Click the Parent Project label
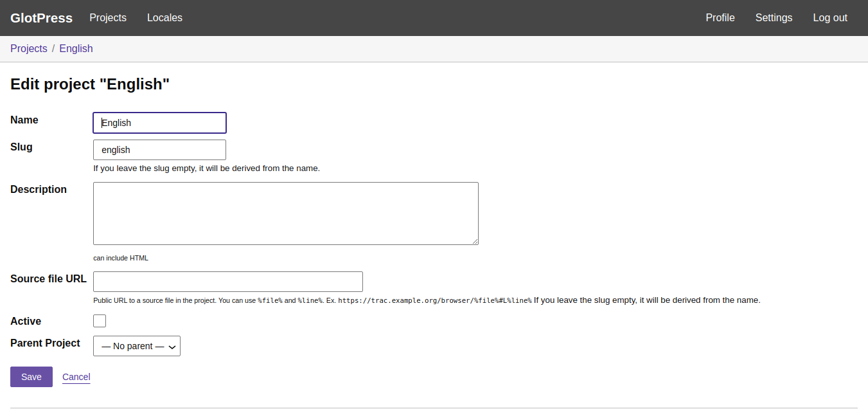 45,343
